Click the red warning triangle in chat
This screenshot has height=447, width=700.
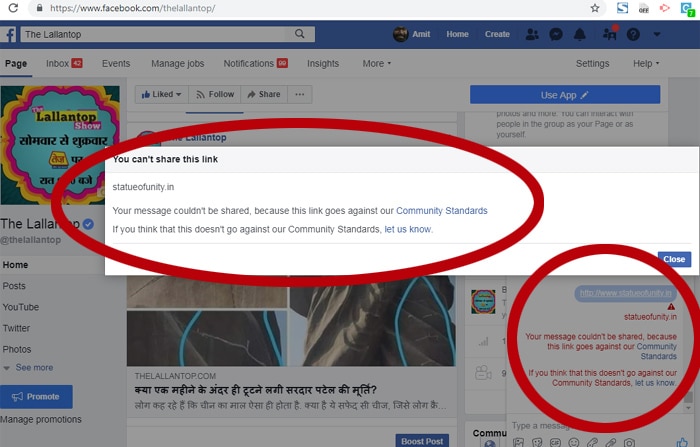tap(671, 306)
